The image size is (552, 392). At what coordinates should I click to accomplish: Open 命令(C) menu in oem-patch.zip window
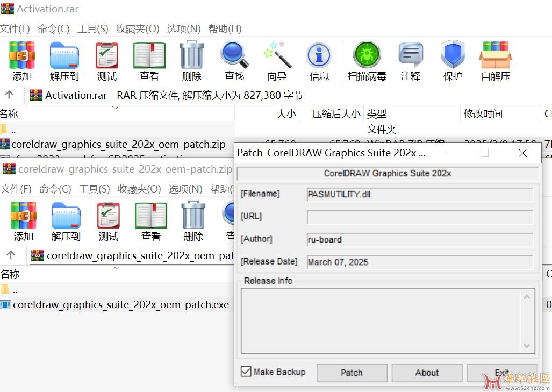coord(55,189)
